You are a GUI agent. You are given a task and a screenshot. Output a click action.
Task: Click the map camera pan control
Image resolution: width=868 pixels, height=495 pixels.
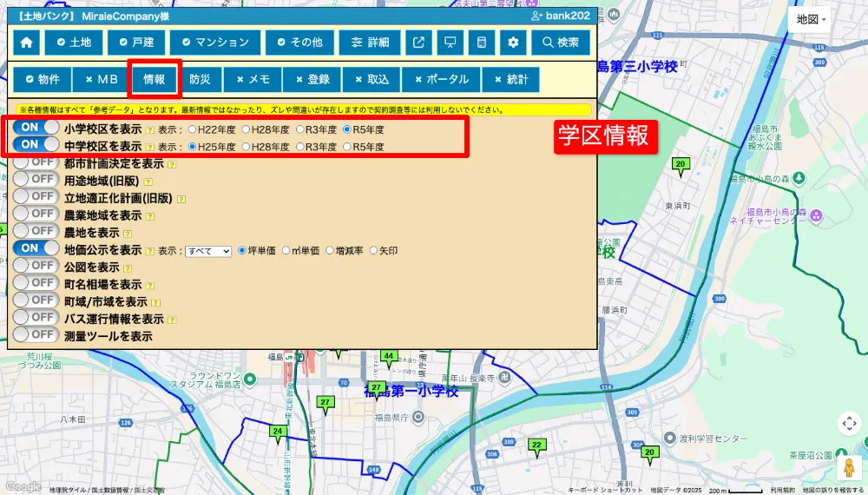849,424
